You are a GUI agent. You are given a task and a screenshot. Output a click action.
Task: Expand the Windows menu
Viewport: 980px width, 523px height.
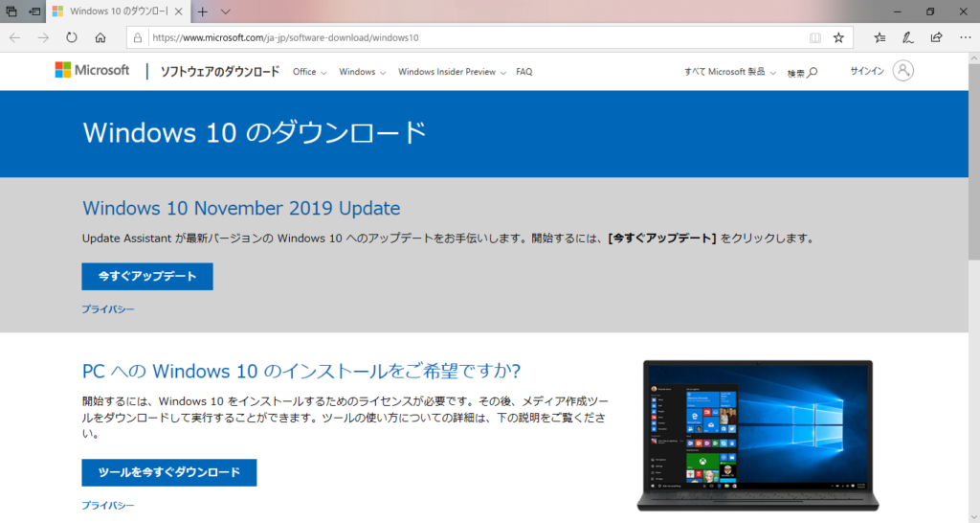click(363, 72)
